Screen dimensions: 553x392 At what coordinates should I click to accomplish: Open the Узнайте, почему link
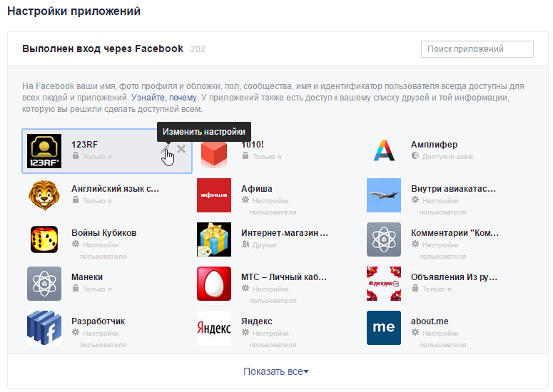[164, 98]
